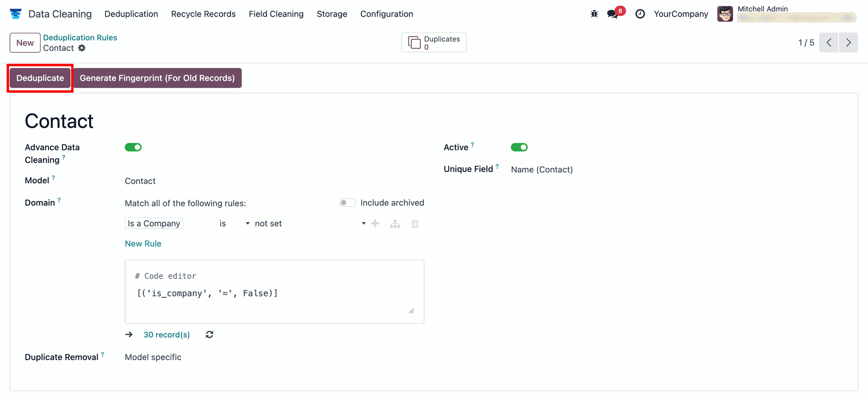
Task: Turn off the Active toggle
Action: [x=519, y=147]
